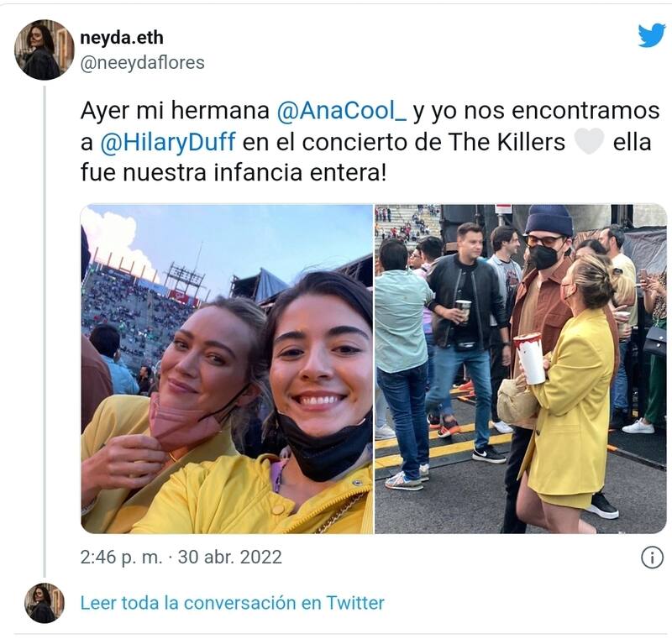The image size is (672, 639).
Task: Click the small avatar beside conversation link
Action: (x=45, y=603)
